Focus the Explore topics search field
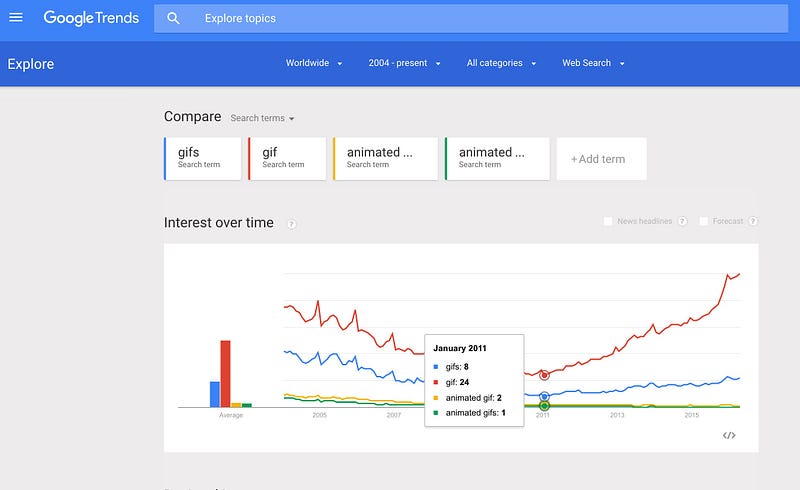This screenshot has width=800, height=490. click(x=471, y=18)
